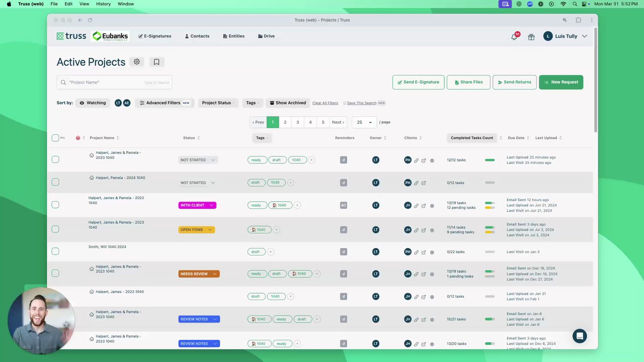The width and height of the screenshot is (644, 362).
Task: Click the LT owner avatar in NEEDS REVIEW row
Action: (x=375, y=274)
